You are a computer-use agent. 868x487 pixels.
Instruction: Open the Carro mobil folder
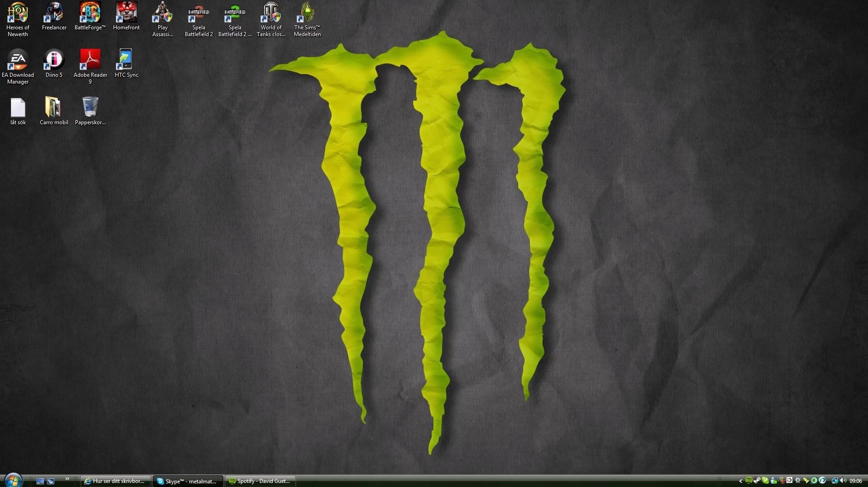(x=54, y=111)
